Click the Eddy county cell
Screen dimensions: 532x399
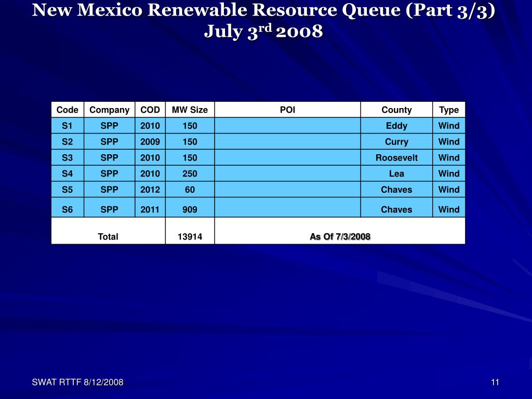pos(396,126)
